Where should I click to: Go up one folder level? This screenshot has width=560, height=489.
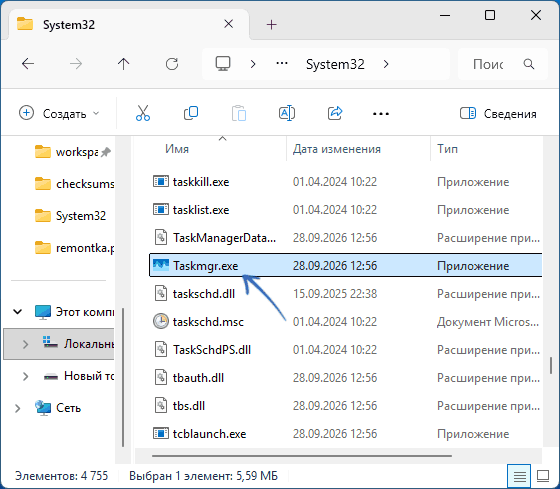pos(124,64)
